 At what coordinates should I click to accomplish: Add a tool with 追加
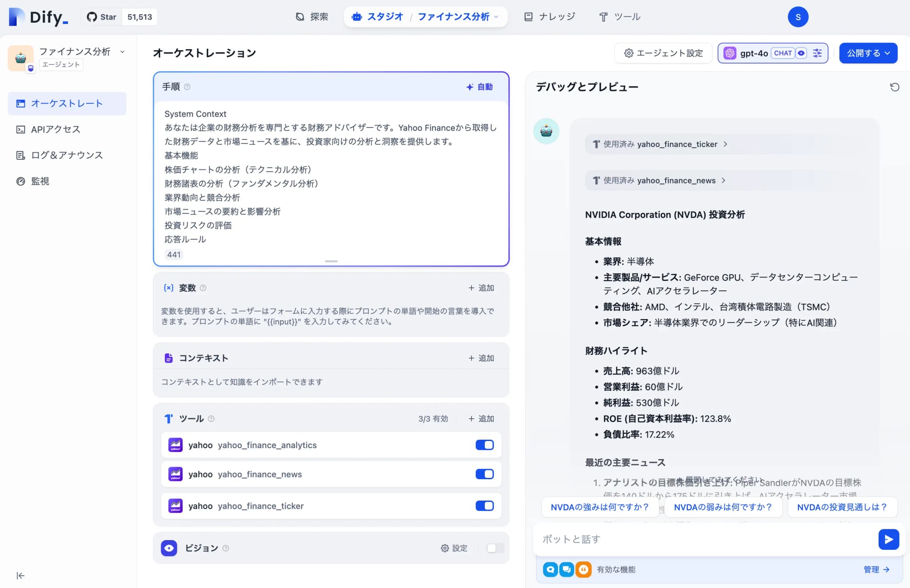coord(481,419)
